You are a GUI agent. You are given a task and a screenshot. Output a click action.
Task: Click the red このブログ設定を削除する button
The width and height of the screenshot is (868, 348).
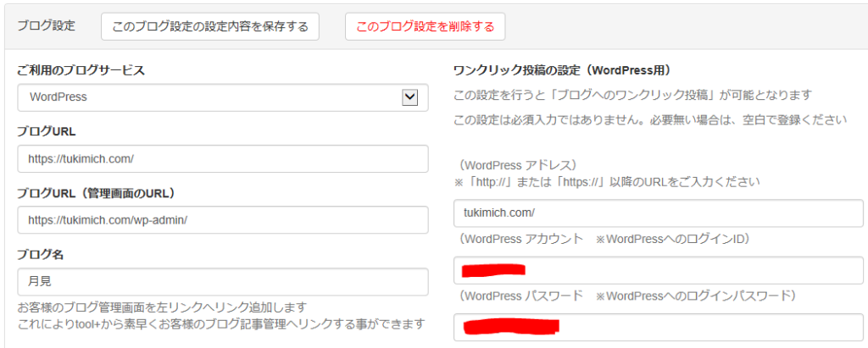point(426,26)
